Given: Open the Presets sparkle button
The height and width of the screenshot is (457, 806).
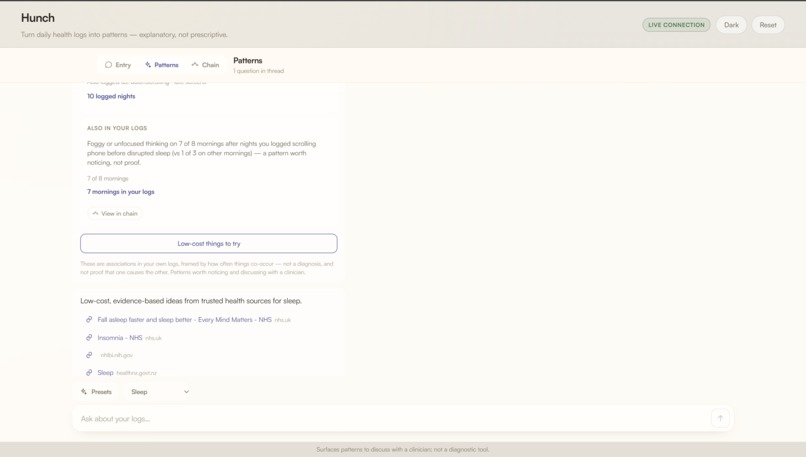Looking at the screenshot, I should [x=96, y=392].
